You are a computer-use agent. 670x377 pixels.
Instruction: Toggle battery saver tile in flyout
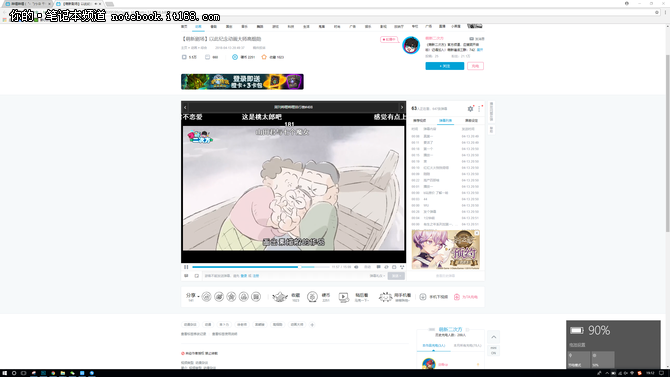coord(579,359)
